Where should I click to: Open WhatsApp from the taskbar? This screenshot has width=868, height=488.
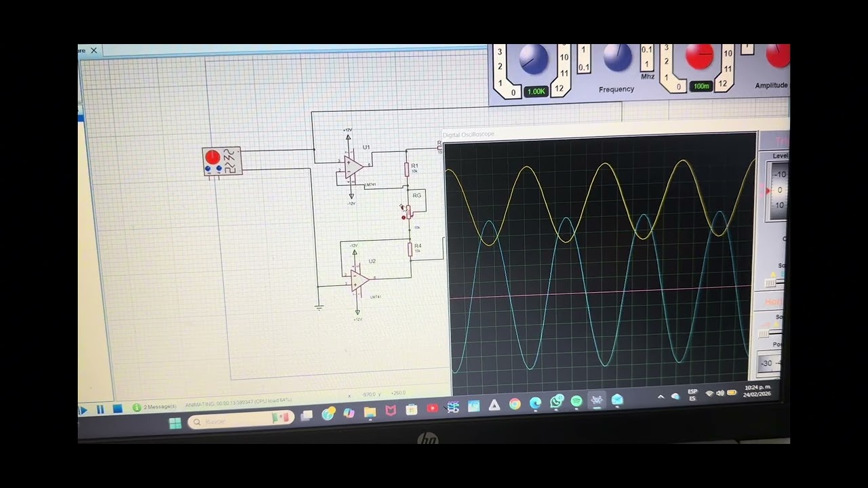557,403
